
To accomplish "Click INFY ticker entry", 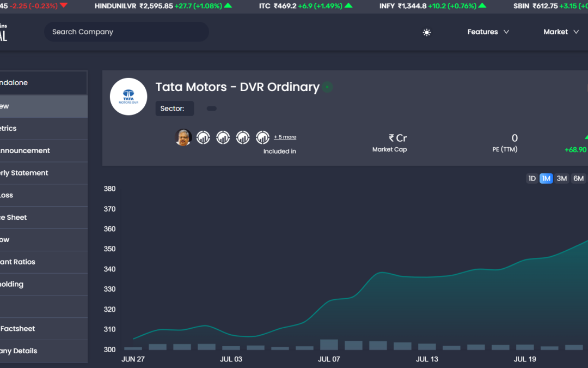I will pyautogui.click(x=433, y=6).
